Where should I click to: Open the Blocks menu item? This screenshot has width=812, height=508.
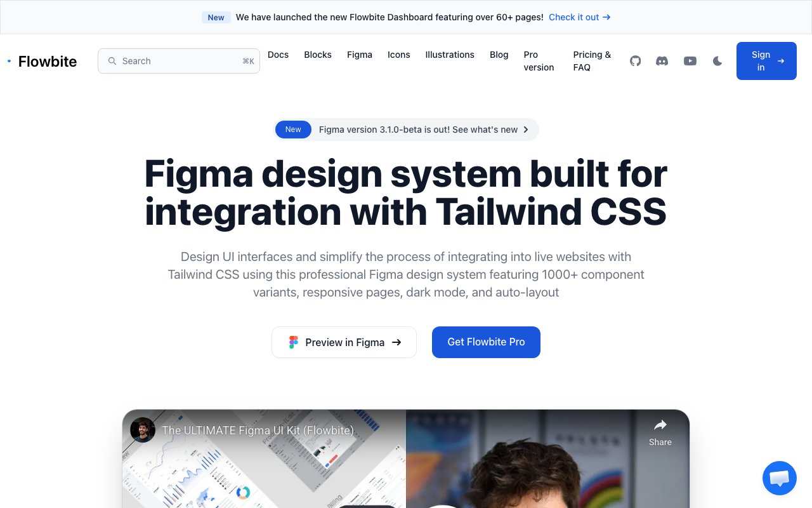[318, 55]
